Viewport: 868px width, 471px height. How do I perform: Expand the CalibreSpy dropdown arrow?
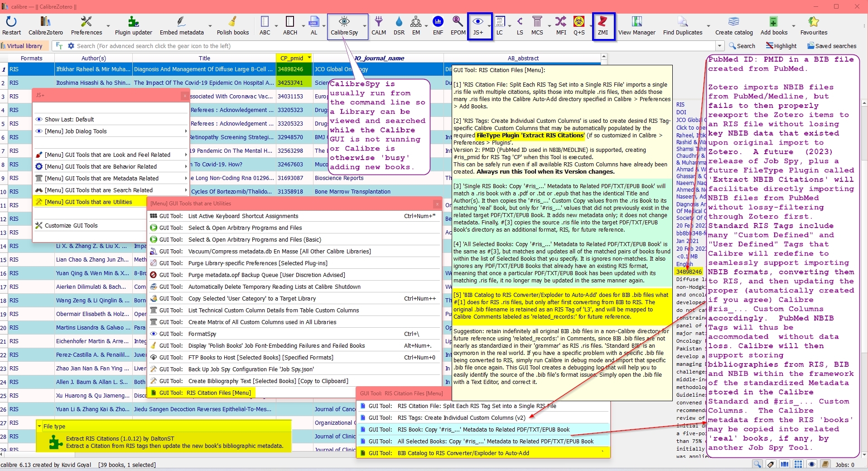364,26
